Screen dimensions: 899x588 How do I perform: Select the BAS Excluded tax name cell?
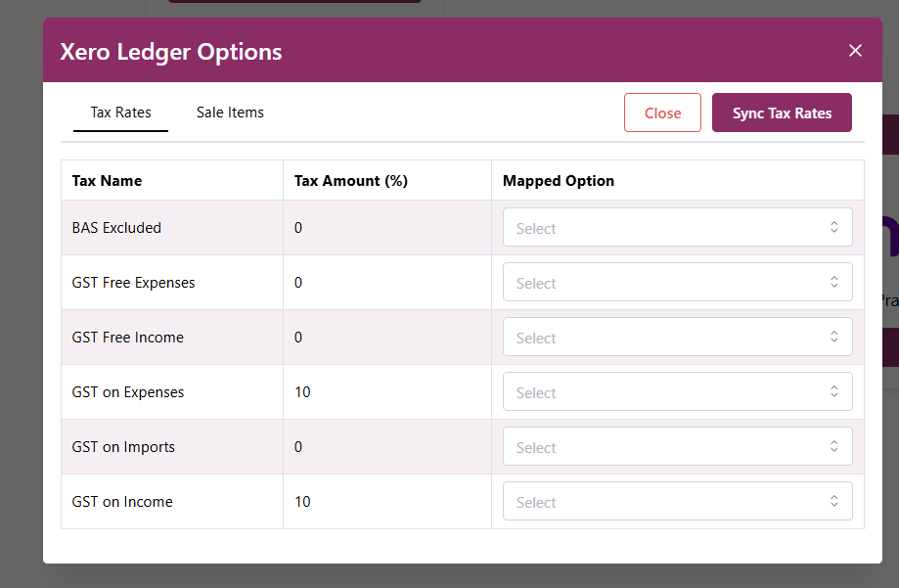coord(116,228)
